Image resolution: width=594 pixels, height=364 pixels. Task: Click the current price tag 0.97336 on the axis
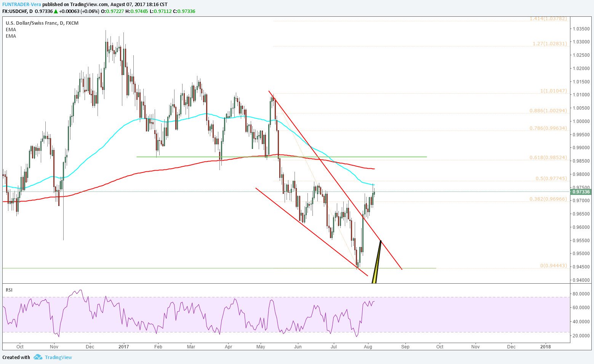[581, 192]
